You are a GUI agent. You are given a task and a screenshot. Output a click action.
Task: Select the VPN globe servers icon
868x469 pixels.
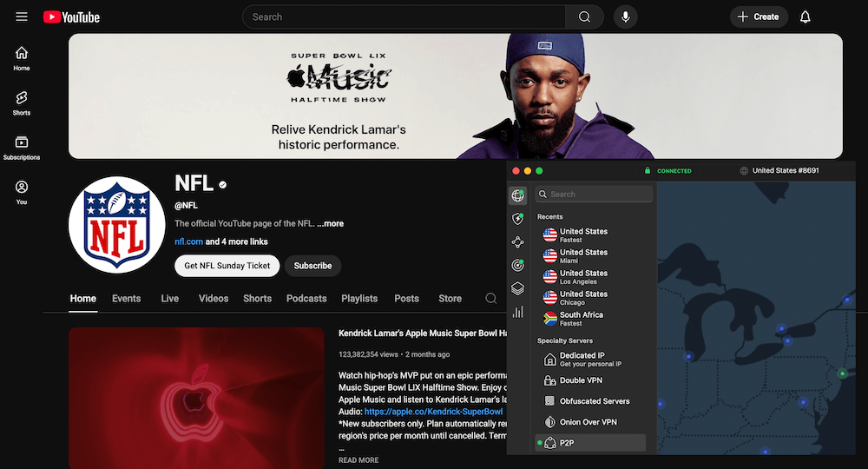[517, 195]
